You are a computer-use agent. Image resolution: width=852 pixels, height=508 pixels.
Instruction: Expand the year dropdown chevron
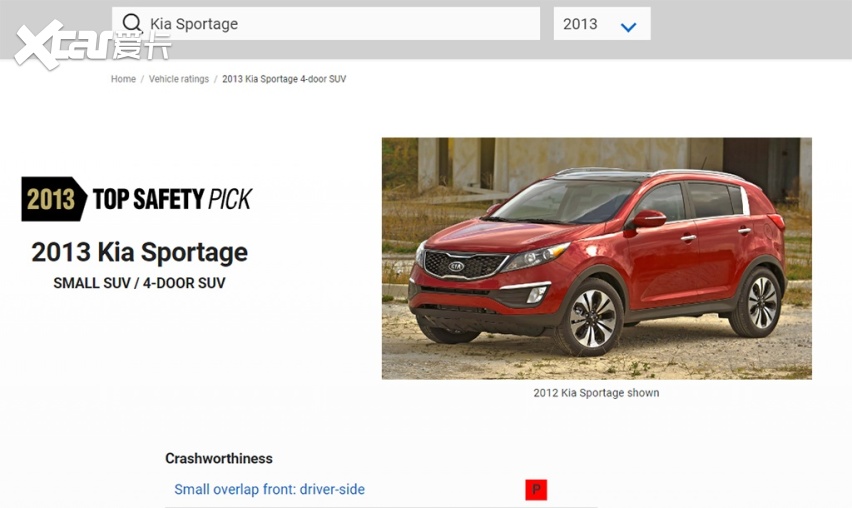628,27
